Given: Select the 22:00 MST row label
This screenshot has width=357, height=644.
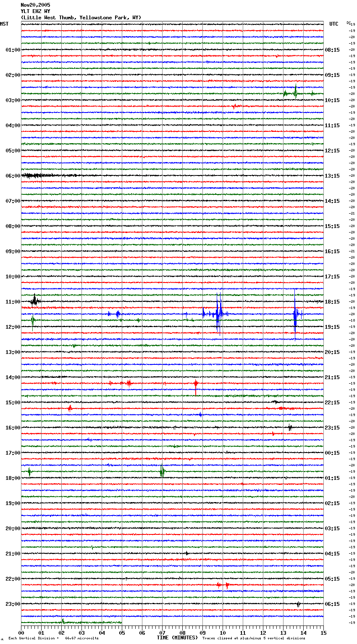Looking at the screenshot, I should 13,579.
